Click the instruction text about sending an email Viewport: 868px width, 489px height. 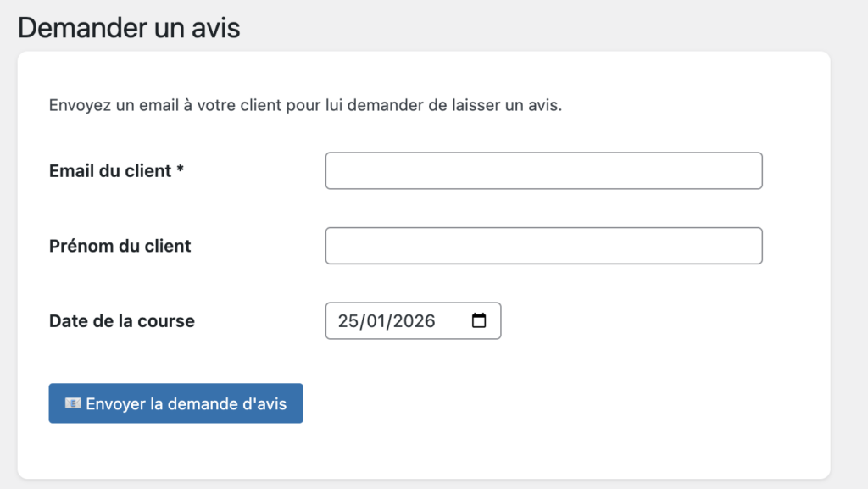(305, 105)
